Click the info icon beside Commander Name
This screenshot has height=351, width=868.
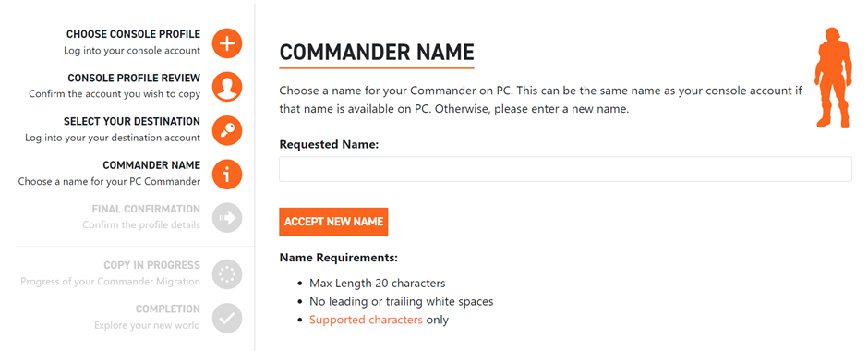click(x=227, y=174)
